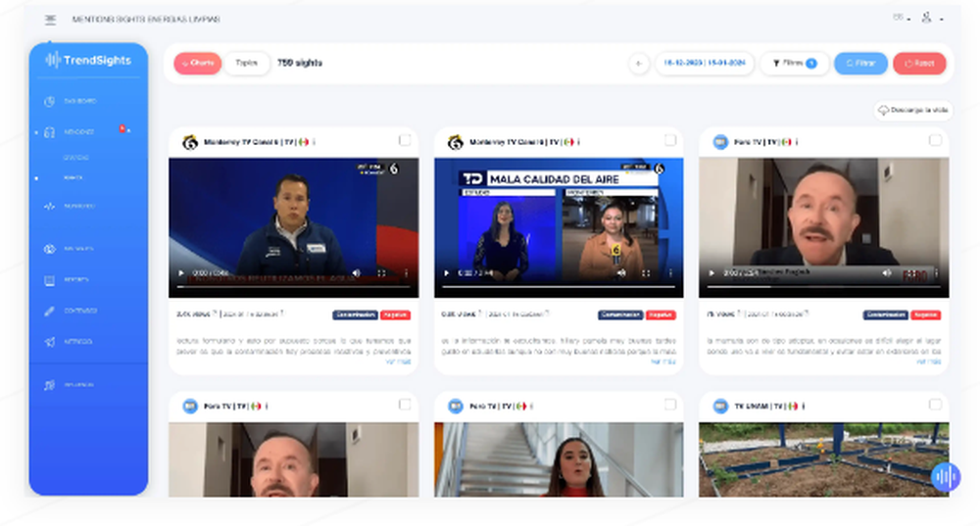Image resolution: width=980 pixels, height=526 pixels.
Task: Seek the progress bar of the Foro TV video with controls
Action: tap(824, 287)
